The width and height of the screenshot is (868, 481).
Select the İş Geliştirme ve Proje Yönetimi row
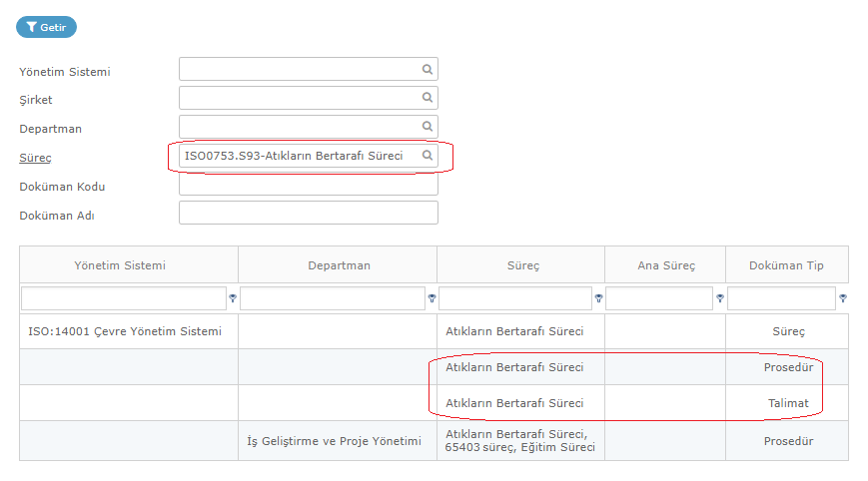[x=334, y=441]
